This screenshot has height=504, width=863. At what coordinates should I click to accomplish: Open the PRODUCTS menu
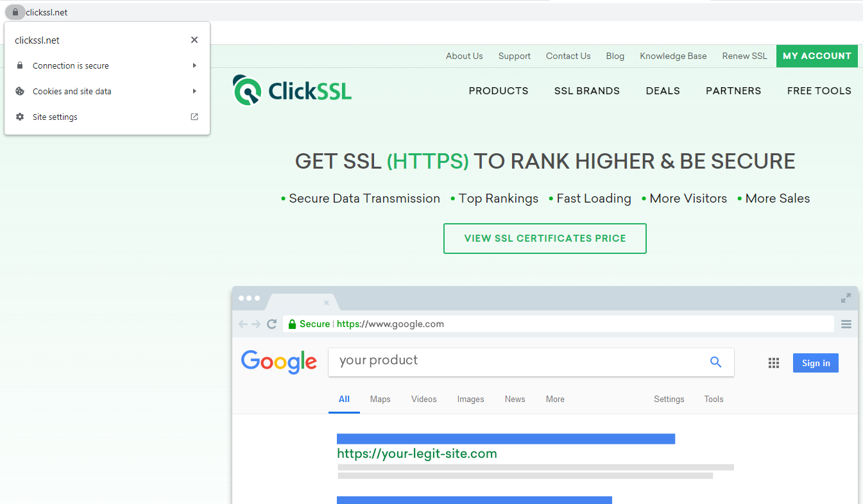(x=499, y=90)
